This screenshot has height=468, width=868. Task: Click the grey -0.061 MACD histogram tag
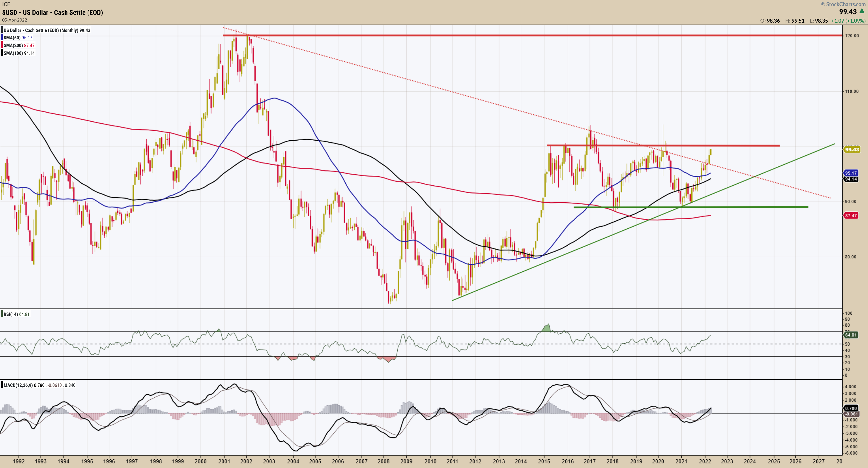851,414
